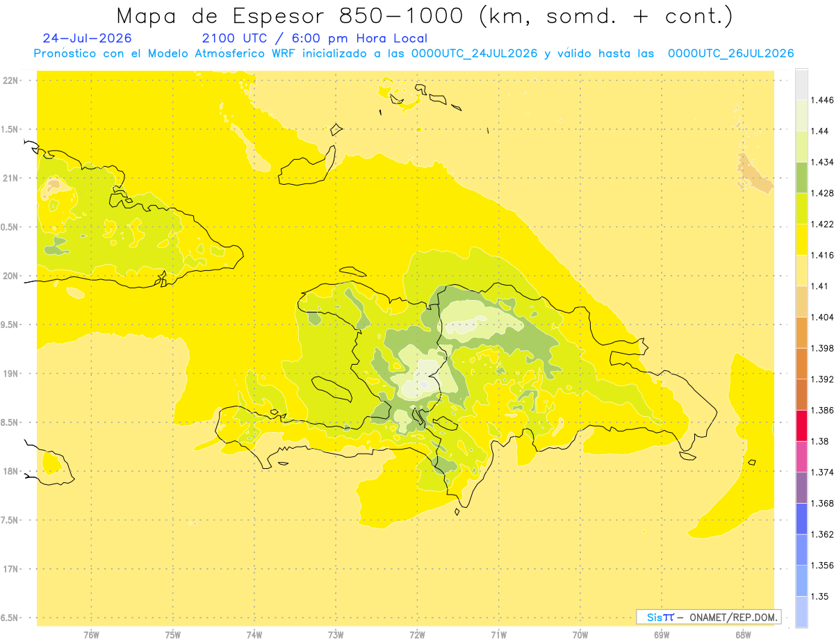The height and width of the screenshot is (644, 834).
Task: Click the '22N' latitude label
Action: tap(12, 81)
